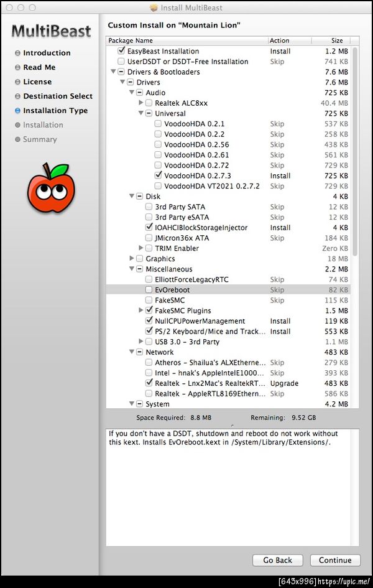Collapse Miscellaneous disclosure triangle
373x588 pixels.
132,269
